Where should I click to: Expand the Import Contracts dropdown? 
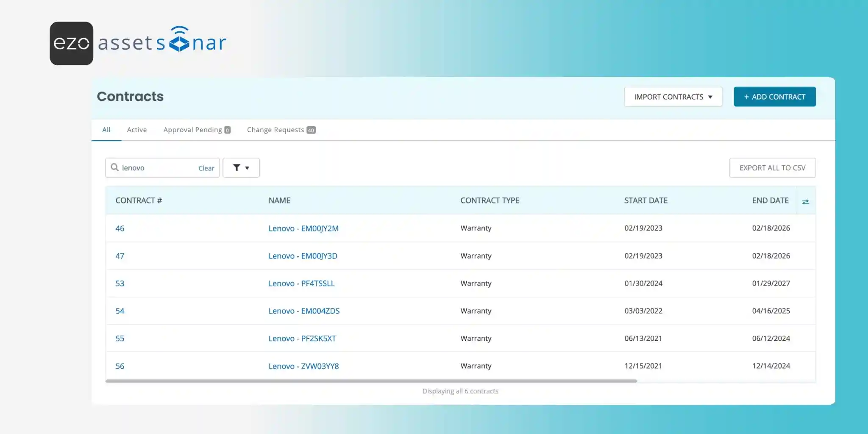(673, 97)
